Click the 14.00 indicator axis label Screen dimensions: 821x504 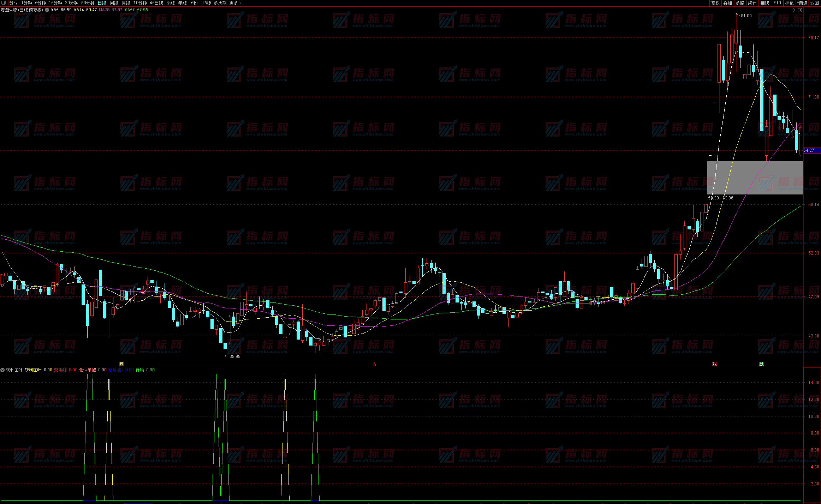point(814,383)
